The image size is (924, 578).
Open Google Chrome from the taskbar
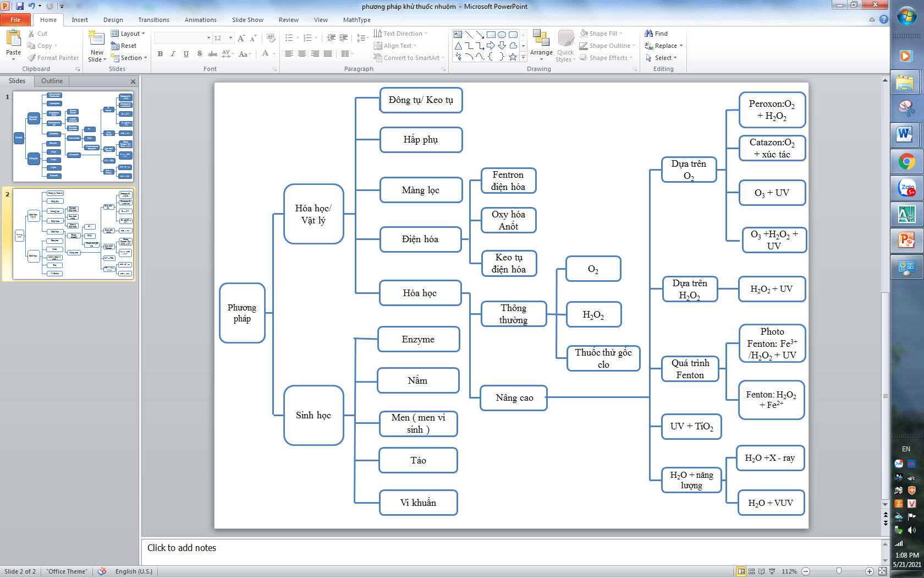tap(906, 162)
